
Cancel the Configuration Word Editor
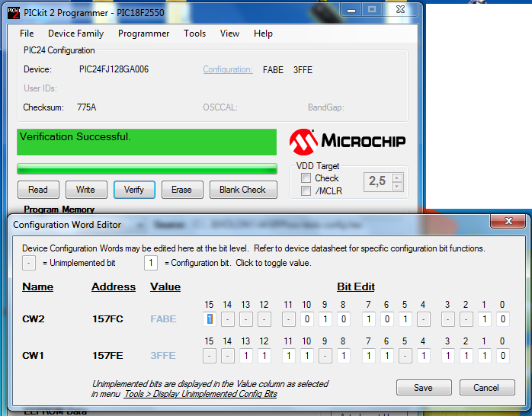[x=487, y=388]
